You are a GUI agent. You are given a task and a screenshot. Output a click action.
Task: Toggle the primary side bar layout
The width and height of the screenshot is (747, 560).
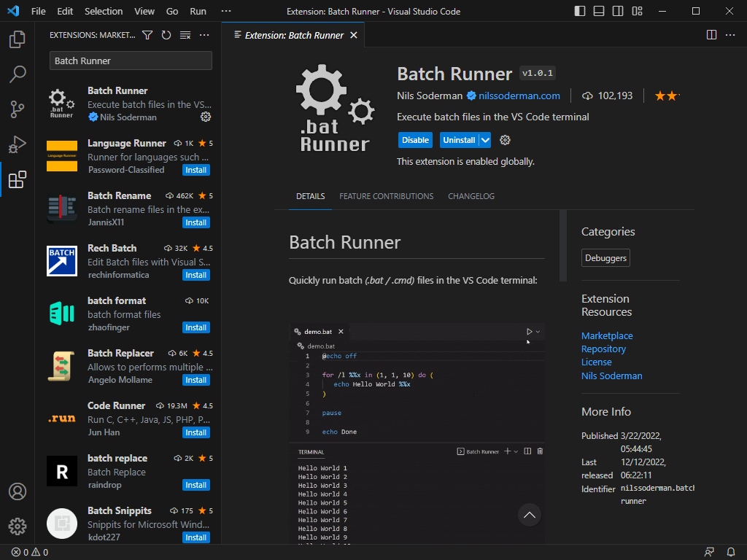coord(580,11)
